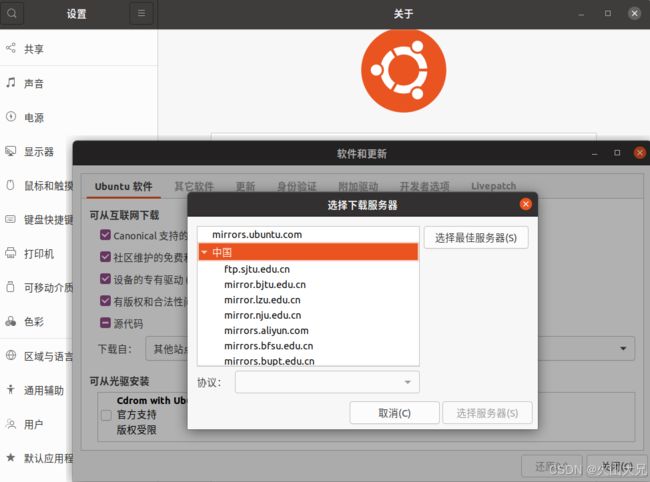The height and width of the screenshot is (482, 650).
Task: Toggle the 有版权和合法性 checkbox
Action: [105, 301]
